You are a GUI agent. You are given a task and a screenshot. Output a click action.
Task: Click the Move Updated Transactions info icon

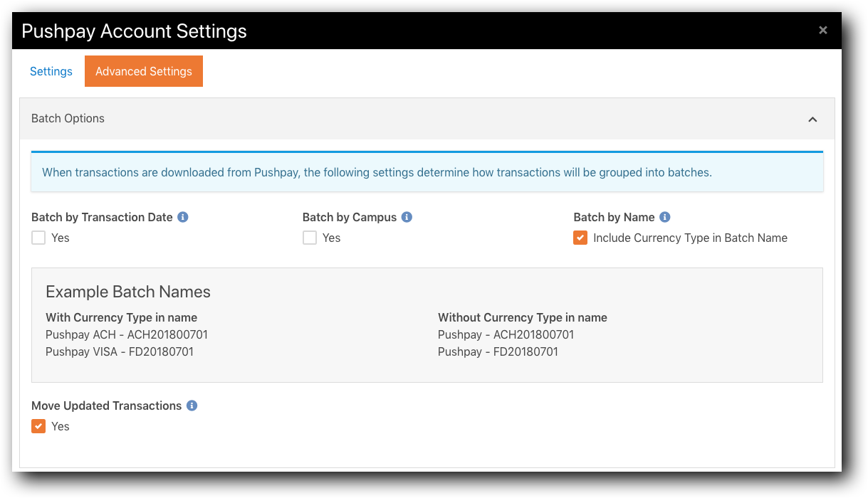[x=192, y=405]
